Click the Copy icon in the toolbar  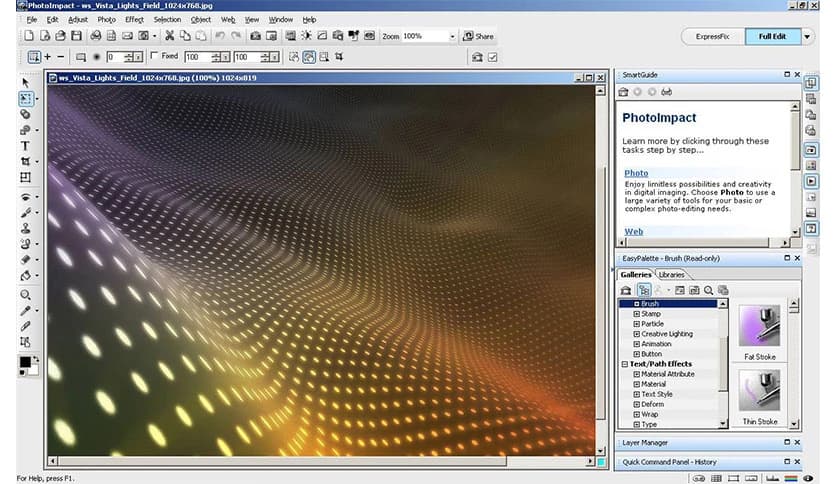[x=185, y=36]
